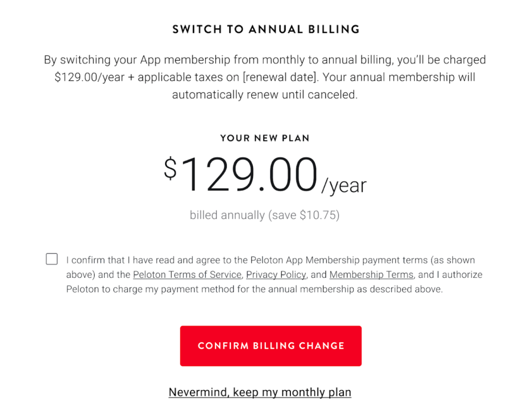Image resolution: width=528 pixels, height=420 pixels.
Task: Click the /year suffix beside the price
Action: click(x=344, y=186)
